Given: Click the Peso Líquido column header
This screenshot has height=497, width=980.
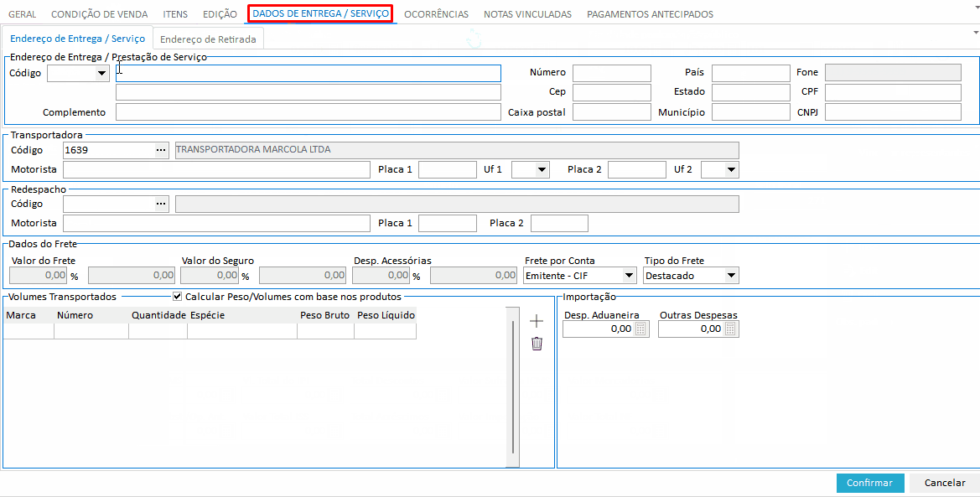Looking at the screenshot, I should 386,316.
